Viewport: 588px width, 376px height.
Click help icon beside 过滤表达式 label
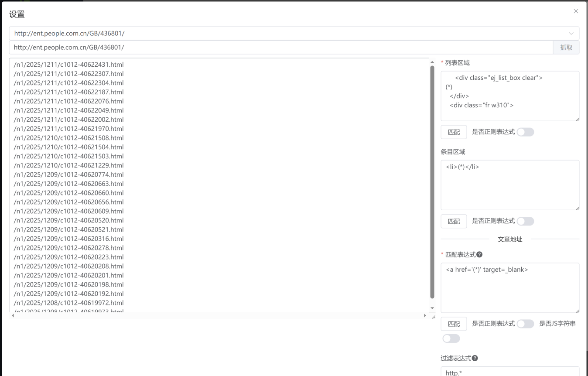475,358
